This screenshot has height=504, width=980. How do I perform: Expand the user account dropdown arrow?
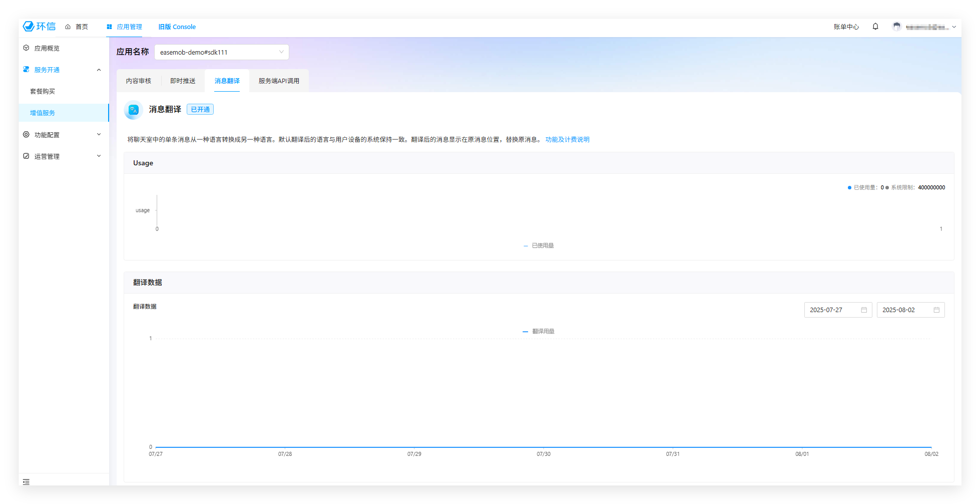click(954, 27)
